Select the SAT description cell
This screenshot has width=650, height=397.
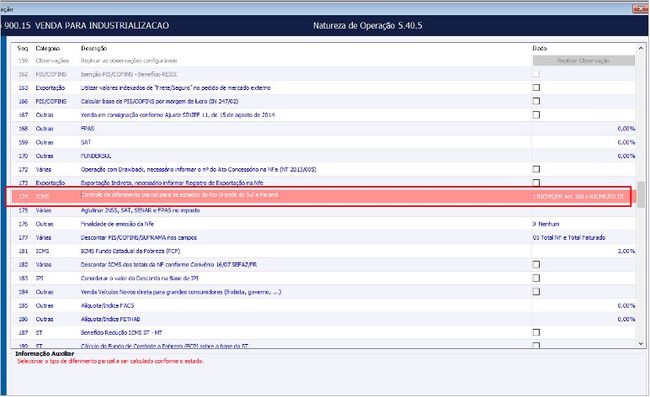click(86, 142)
